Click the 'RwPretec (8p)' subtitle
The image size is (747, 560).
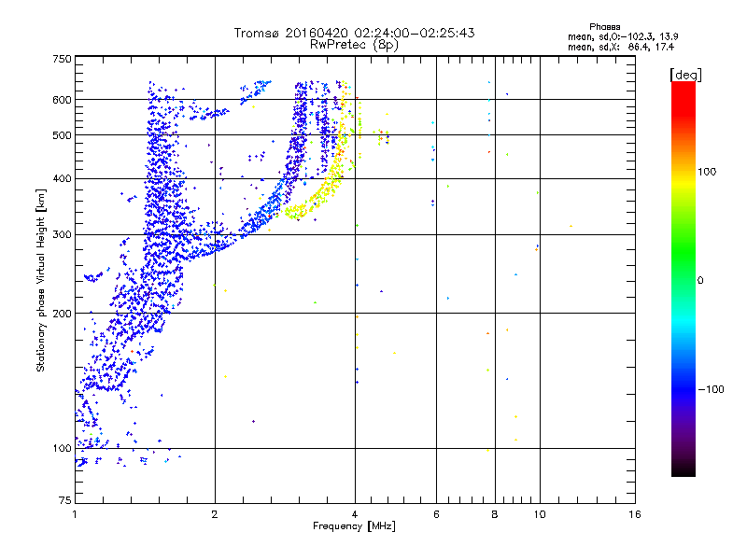point(355,45)
